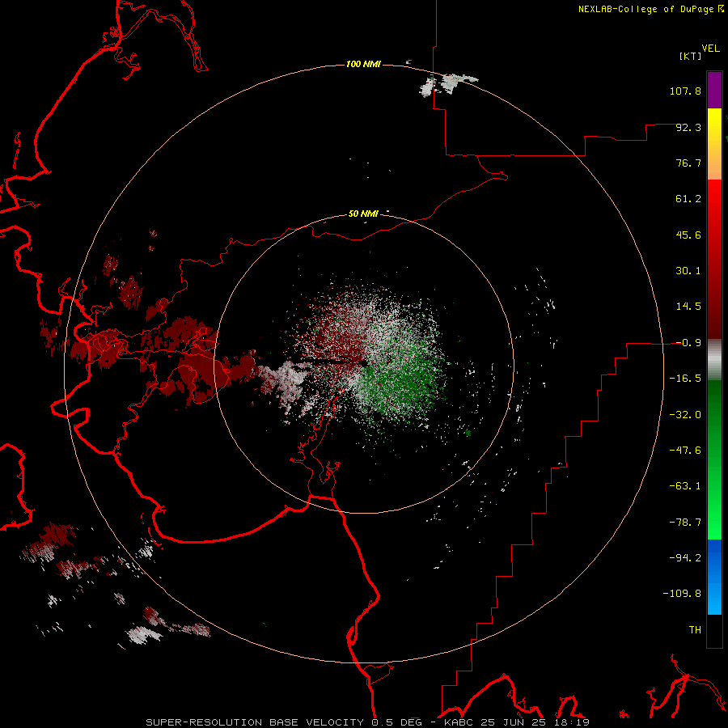Click the [KT] units label
The image size is (728, 728).
(x=691, y=56)
